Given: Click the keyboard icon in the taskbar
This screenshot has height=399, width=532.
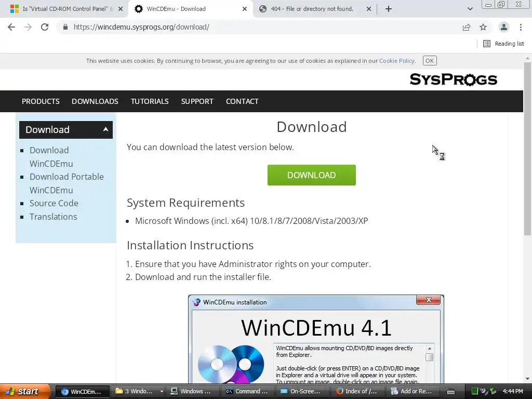Looking at the screenshot, I should (x=451, y=392).
